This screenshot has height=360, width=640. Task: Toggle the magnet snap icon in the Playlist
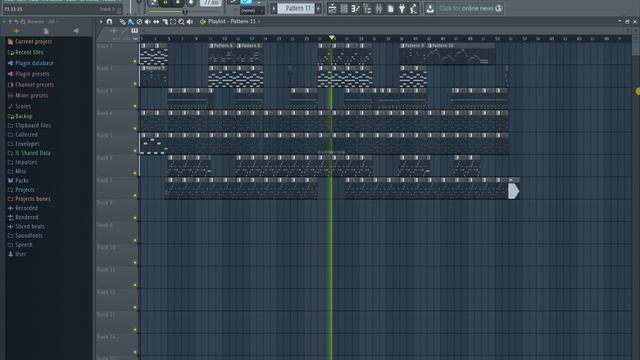109,21
